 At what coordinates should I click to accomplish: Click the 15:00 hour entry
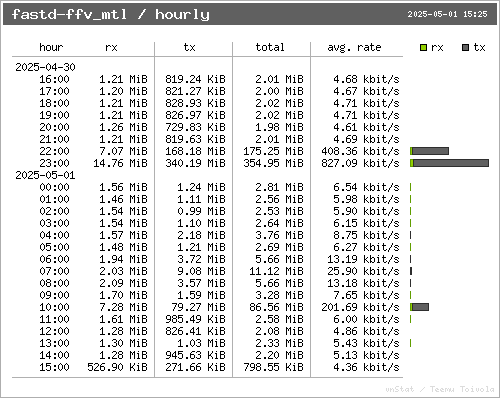point(54,367)
